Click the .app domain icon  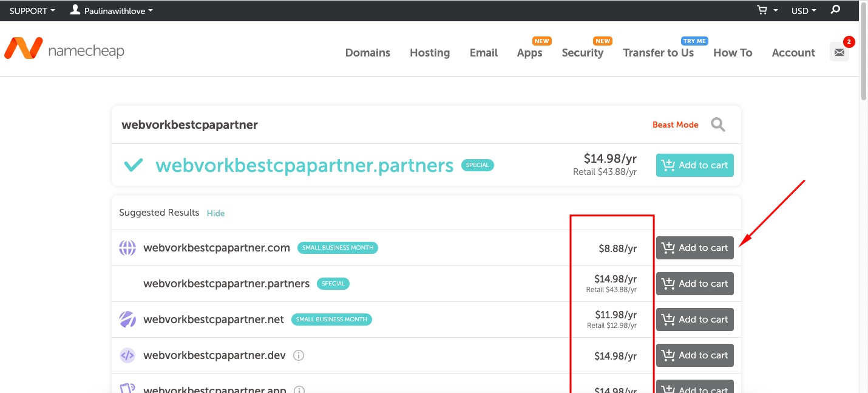click(x=127, y=388)
